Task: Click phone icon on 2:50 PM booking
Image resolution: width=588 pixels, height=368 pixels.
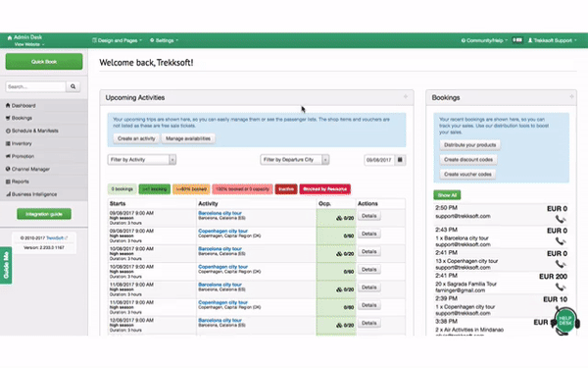Action: [561, 219]
